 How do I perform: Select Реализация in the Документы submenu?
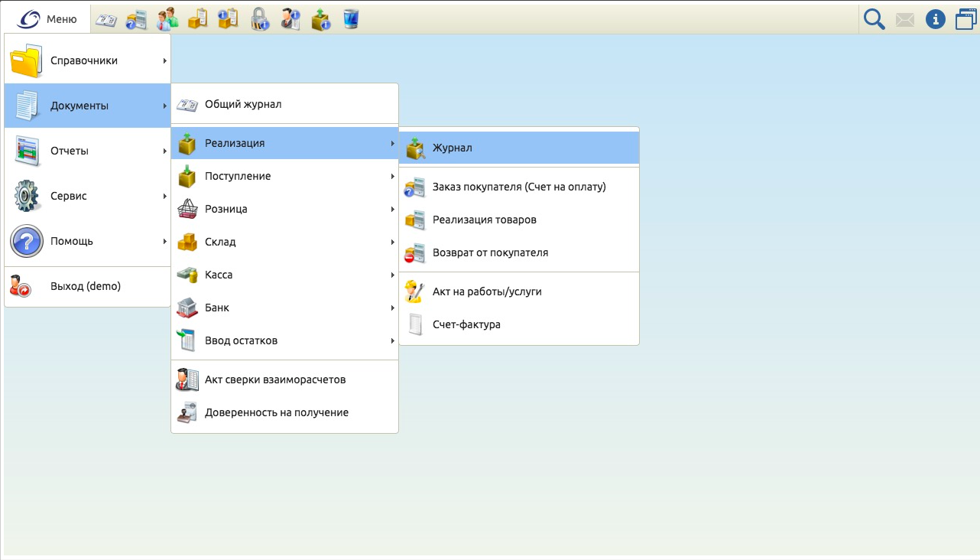(x=284, y=143)
